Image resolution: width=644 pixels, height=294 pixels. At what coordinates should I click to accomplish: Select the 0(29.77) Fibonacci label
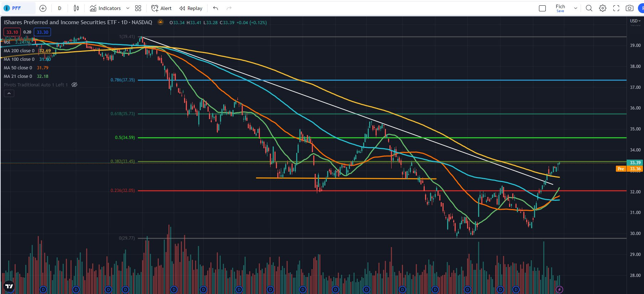click(127, 238)
